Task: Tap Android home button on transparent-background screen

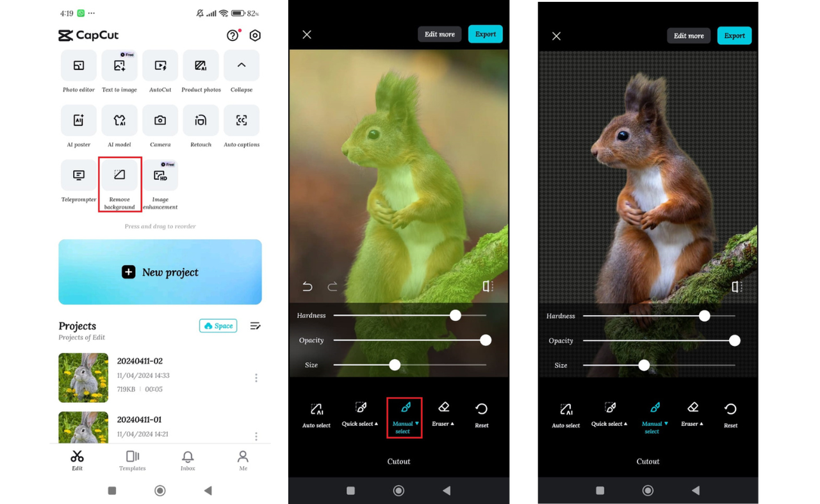Action: click(648, 491)
